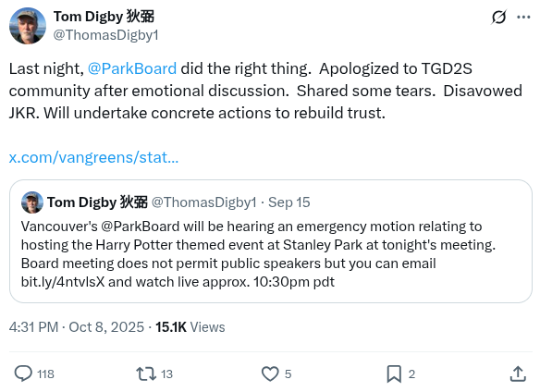This screenshot has width=540, height=392.
Task: Open the three-dot more options menu
Action: click(523, 17)
